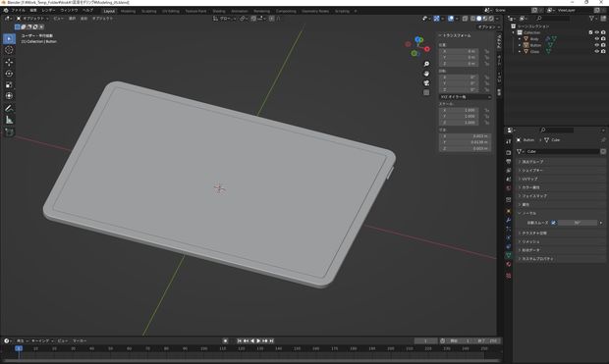Viewport: 609px width, 364px height.
Task: Uncheck the auto smooth checkbox
Action: point(553,223)
